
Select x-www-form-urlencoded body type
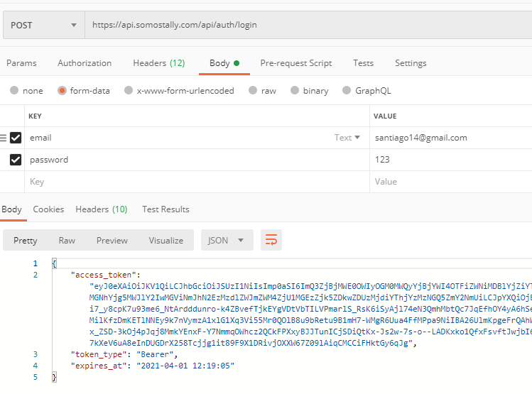[128, 91]
